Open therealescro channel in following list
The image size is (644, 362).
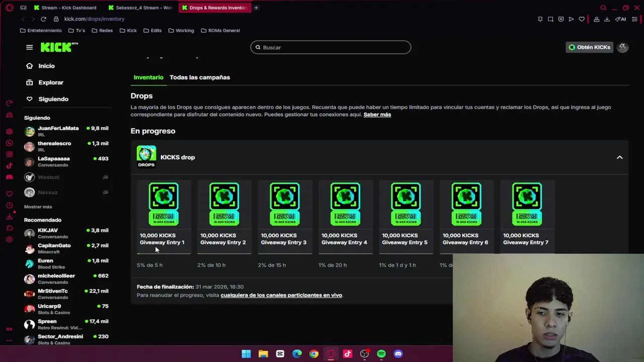[x=66, y=146]
